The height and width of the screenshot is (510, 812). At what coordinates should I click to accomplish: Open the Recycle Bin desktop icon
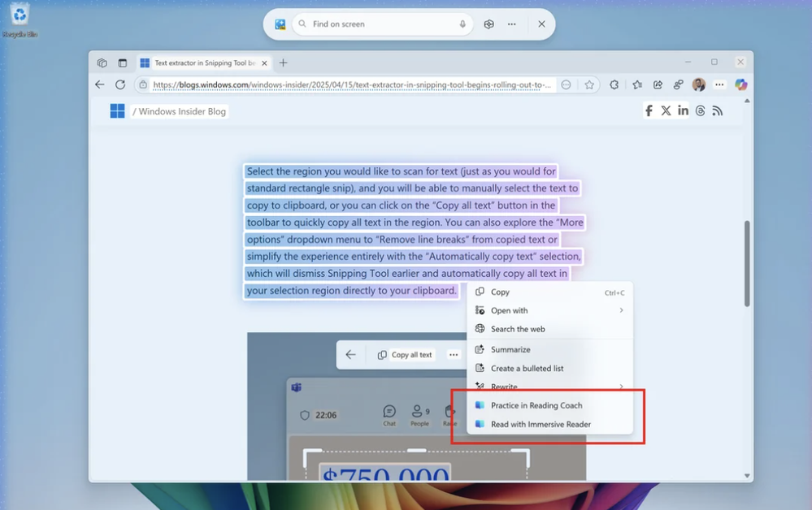pyautogui.click(x=20, y=20)
